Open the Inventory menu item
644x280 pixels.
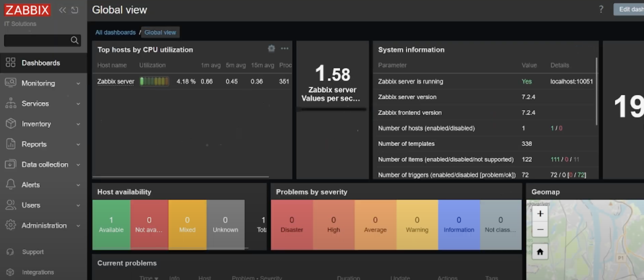43,124
